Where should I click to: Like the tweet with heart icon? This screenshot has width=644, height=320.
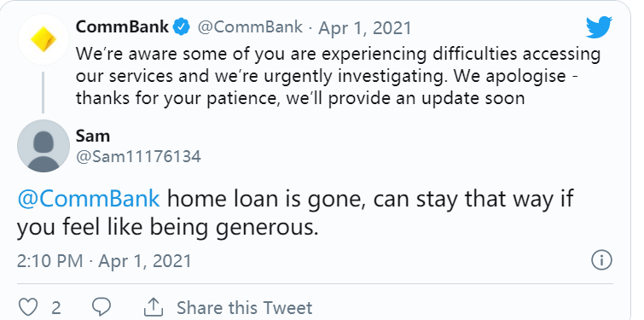(28, 307)
